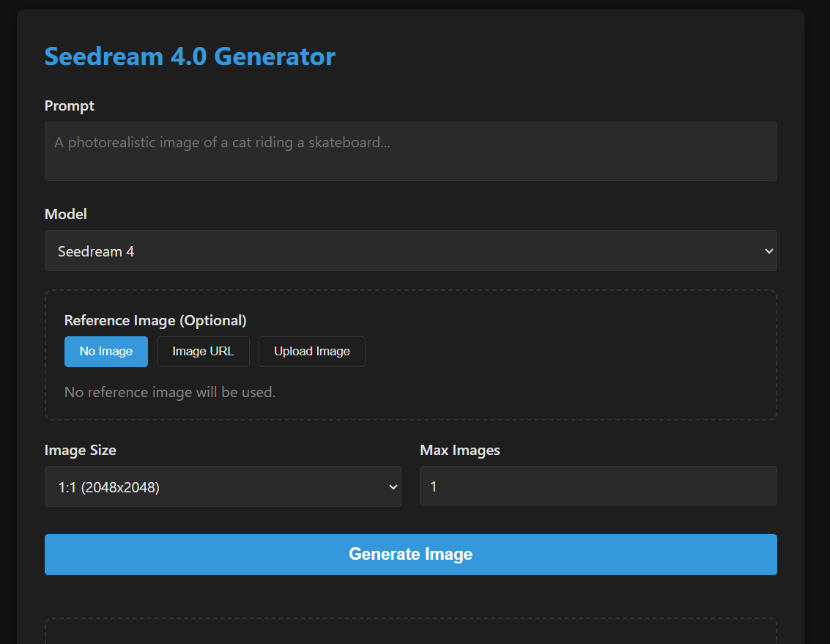Click the Image Size label
This screenshot has height=644, width=830.
pyautogui.click(x=81, y=450)
